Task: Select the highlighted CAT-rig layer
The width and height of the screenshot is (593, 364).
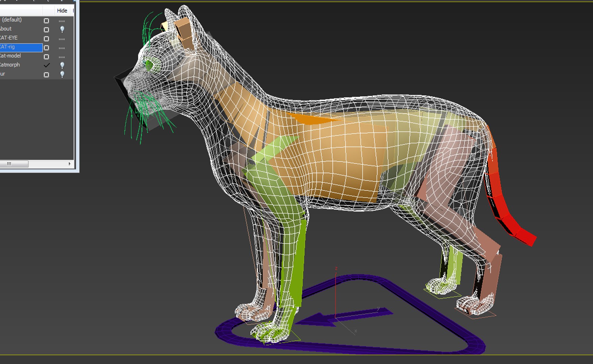Action: 21,47
